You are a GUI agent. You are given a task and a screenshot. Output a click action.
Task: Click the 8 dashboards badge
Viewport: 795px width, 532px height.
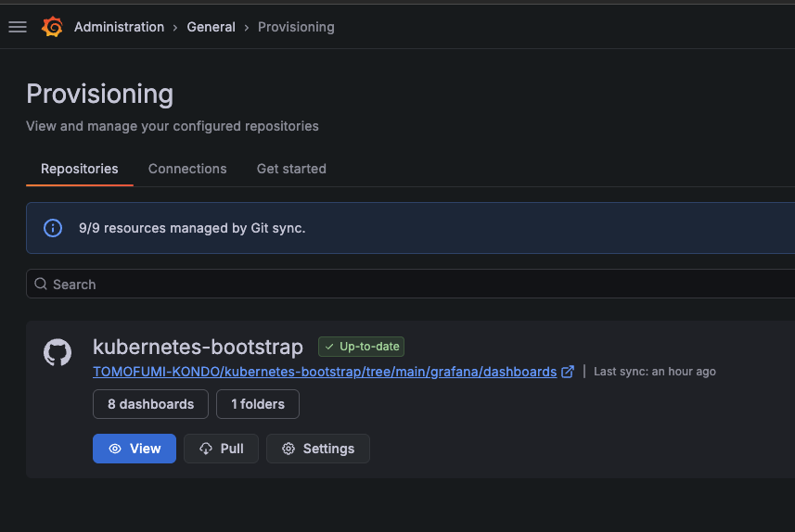click(150, 404)
